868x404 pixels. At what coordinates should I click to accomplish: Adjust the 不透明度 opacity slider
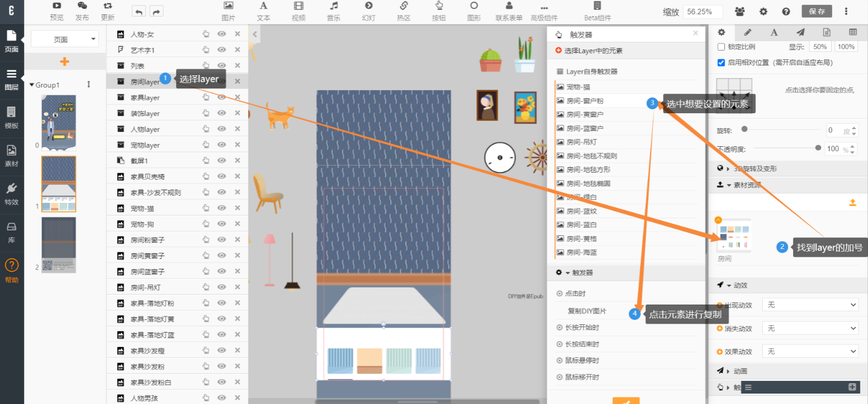click(x=818, y=148)
